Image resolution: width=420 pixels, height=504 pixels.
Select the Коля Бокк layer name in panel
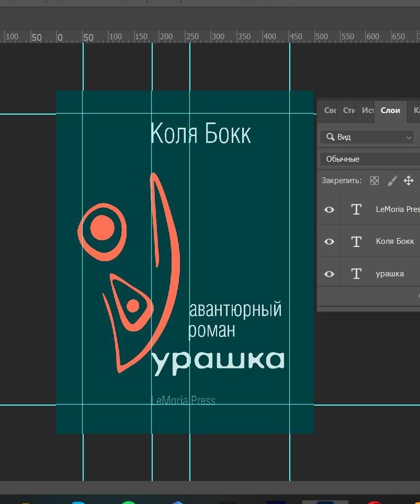tap(395, 241)
